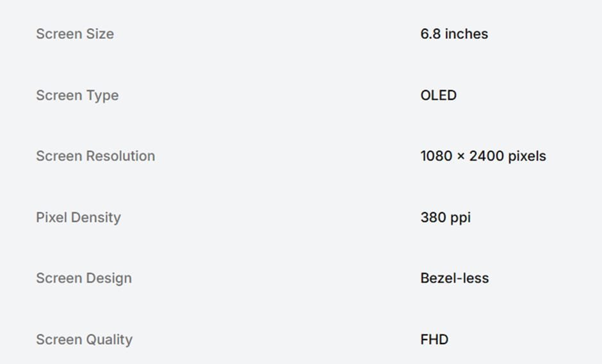
Task: Select the OLED value text
Action: (438, 95)
